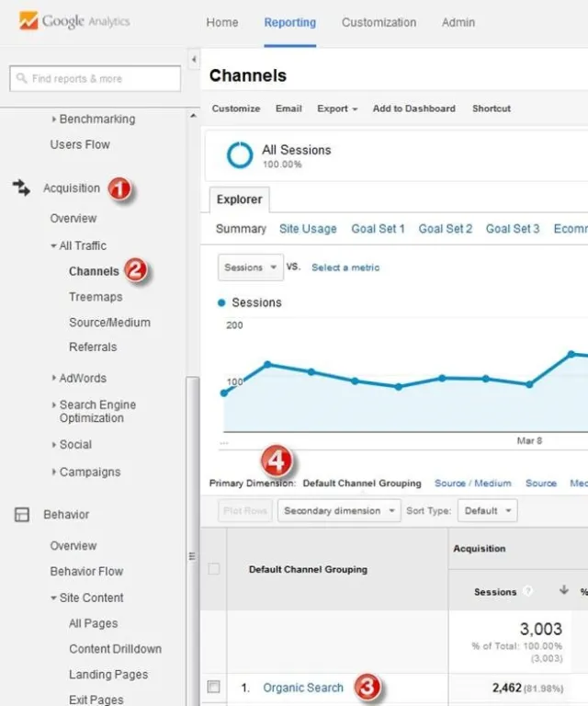Viewport: 588px width, 706px height.
Task: Open the All Pages report
Action: pos(94,623)
